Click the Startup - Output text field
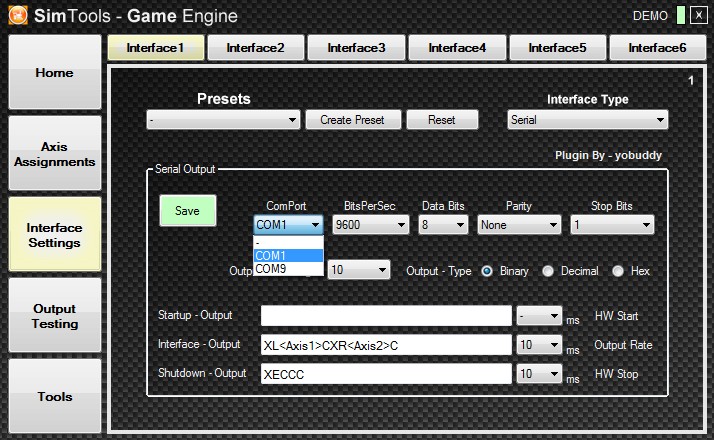This screenshot has height=440, width=714. (386, 316)
